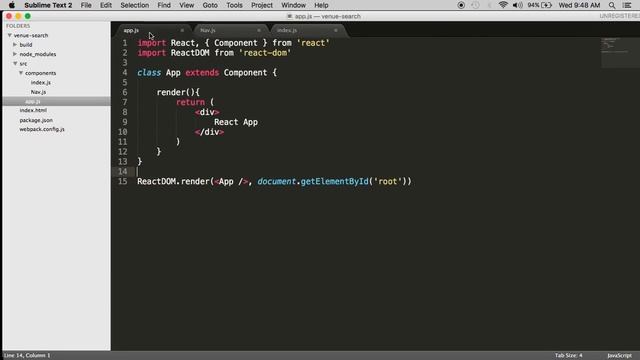Viewport: 640px width, 360px height.
Task: Open the Window menu
Action: (293, 5)
